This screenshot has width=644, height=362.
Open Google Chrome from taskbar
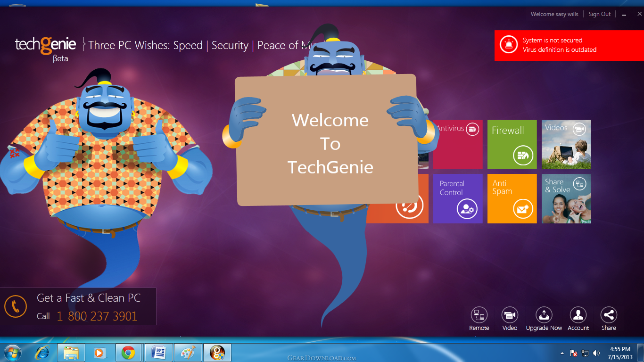(x=128, y=353)
